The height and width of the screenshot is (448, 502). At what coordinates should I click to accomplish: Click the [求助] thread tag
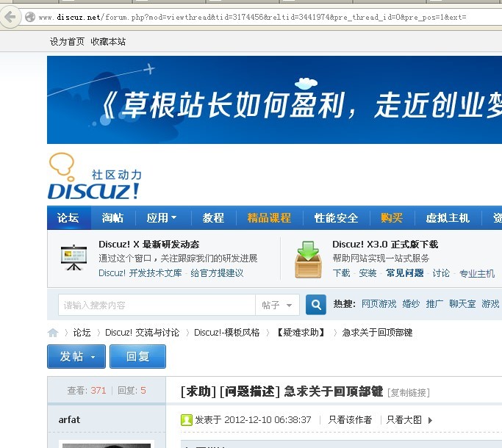198,391
